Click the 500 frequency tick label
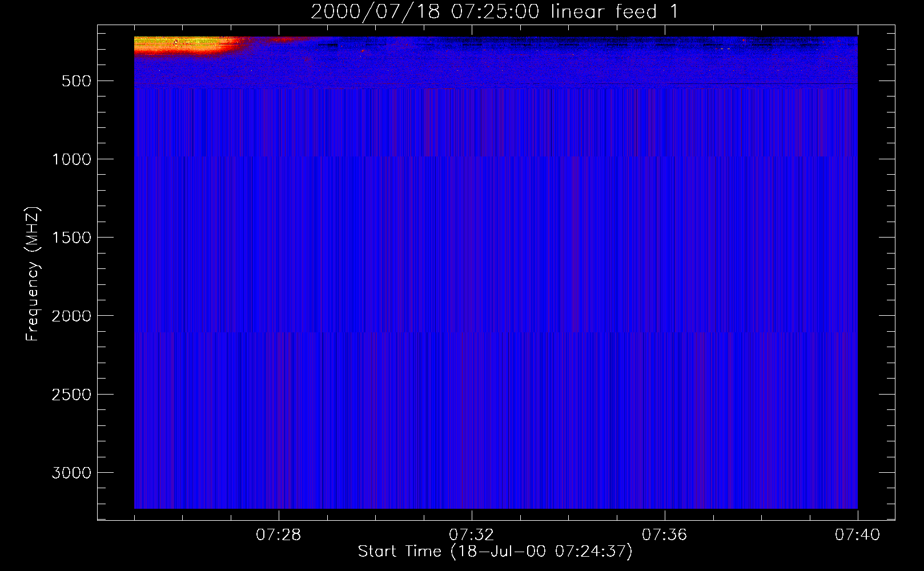This screenshot has width=924, height=571. click(77, 81)
